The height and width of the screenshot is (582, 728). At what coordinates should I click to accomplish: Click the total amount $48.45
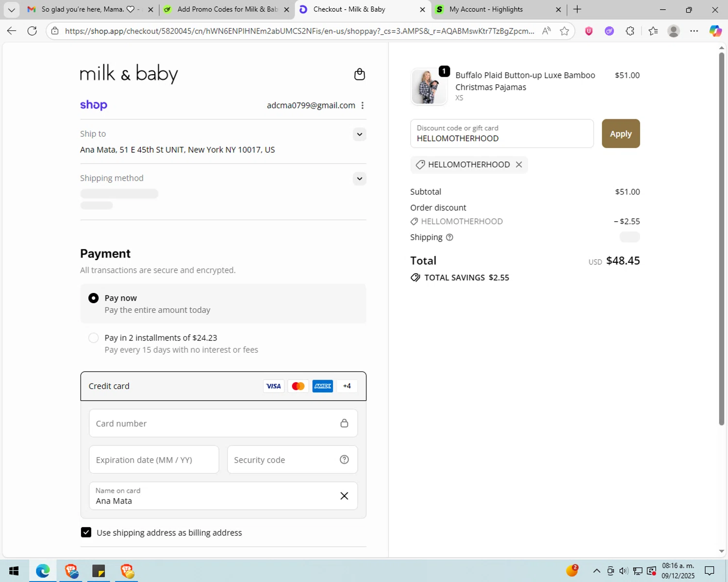[x=623, y=260]
